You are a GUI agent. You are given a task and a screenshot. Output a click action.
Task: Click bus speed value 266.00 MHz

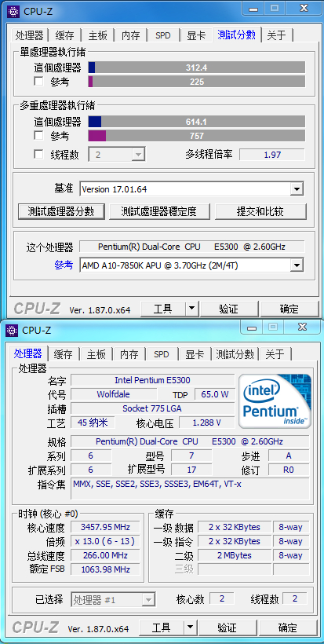[105, 555]
